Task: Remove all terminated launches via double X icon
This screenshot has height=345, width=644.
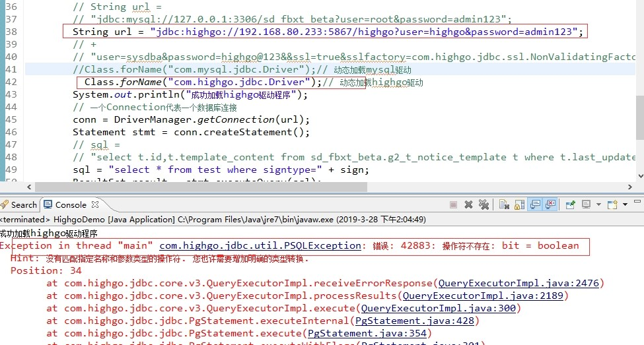Action: click(483, 204)
